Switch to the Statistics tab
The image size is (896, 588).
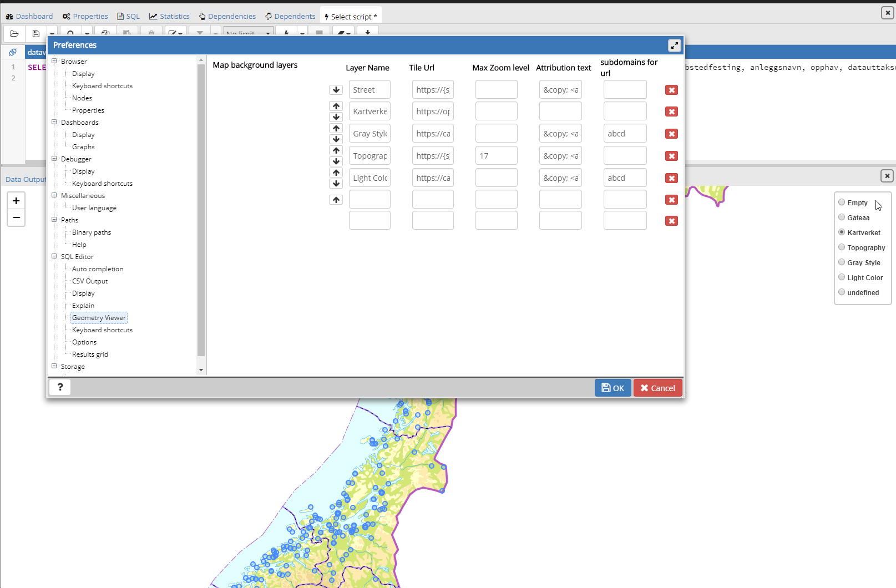pyautogui.click(x=169, y=17)
